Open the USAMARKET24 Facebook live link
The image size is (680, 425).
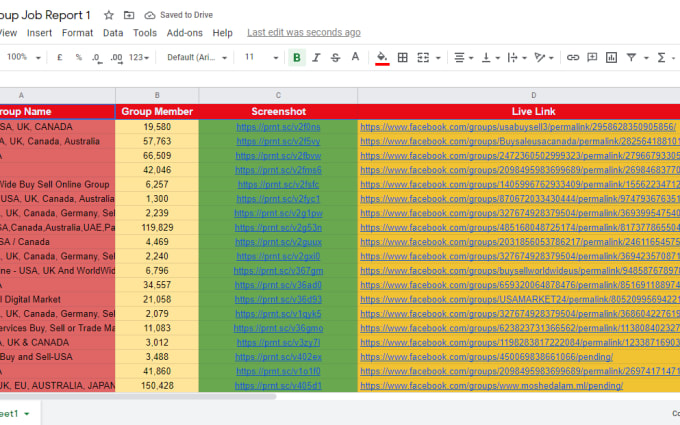[x=520, y=299]
